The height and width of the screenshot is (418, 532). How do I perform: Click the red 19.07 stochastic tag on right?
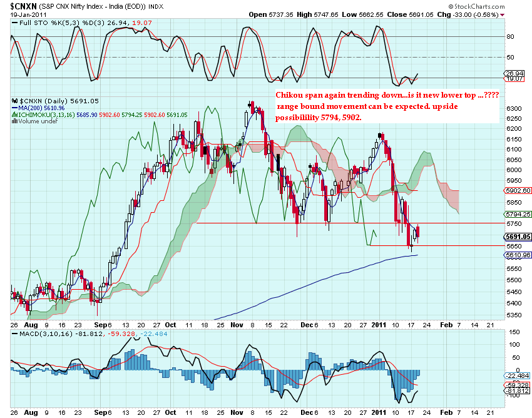tap(514, 79)
